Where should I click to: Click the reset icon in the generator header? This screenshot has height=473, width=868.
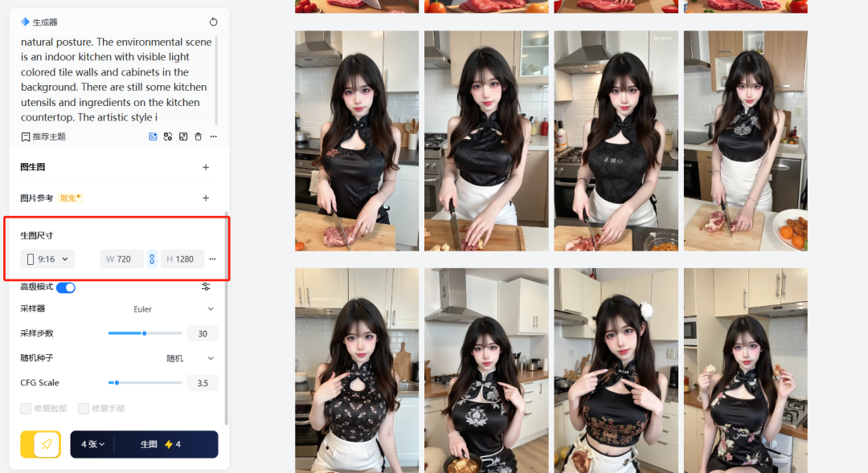(213, 22)
